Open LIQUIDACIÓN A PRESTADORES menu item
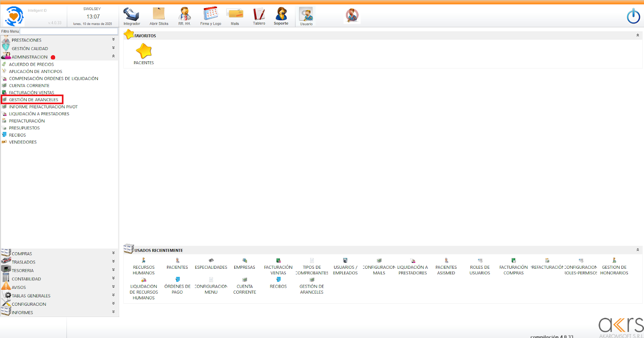The image size is (644, 338). pyautogui.click(x=39, y=114)
